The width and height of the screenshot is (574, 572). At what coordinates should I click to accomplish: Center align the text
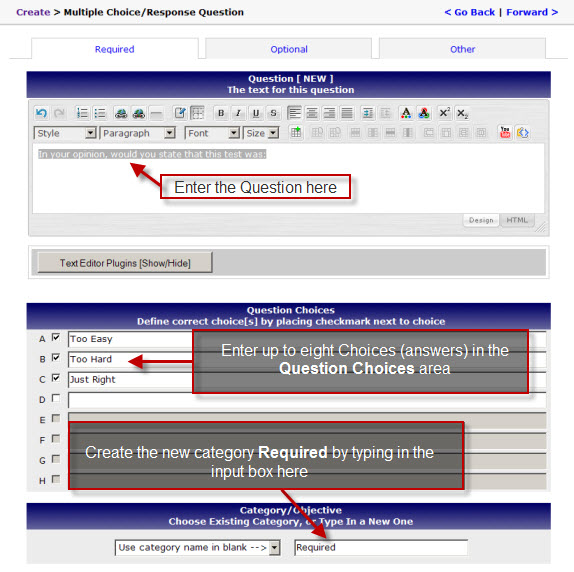(312, 113)
